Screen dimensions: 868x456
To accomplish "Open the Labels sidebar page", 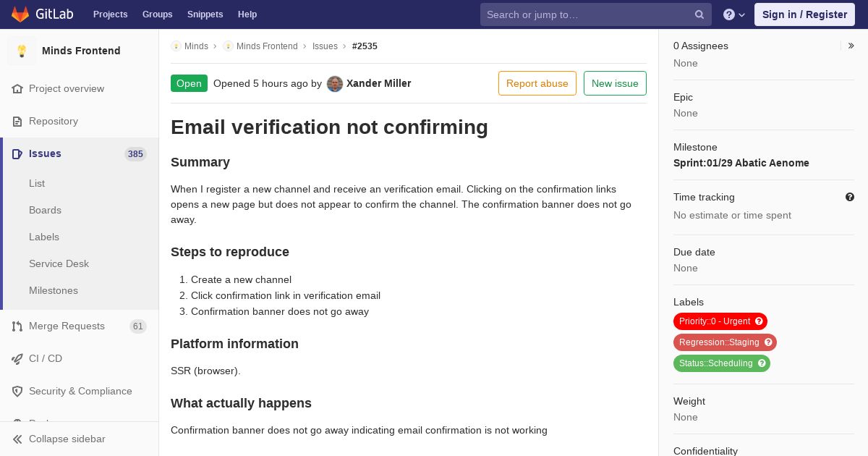I will (44, 237).
